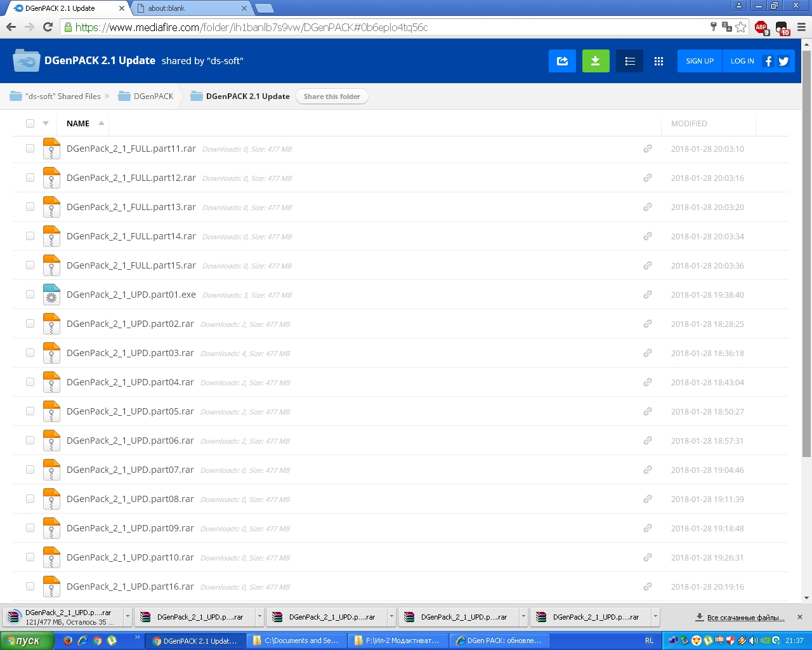Sort files by the MODIFIED column
This screenshot has height=650, width=812.
point(689,123)
